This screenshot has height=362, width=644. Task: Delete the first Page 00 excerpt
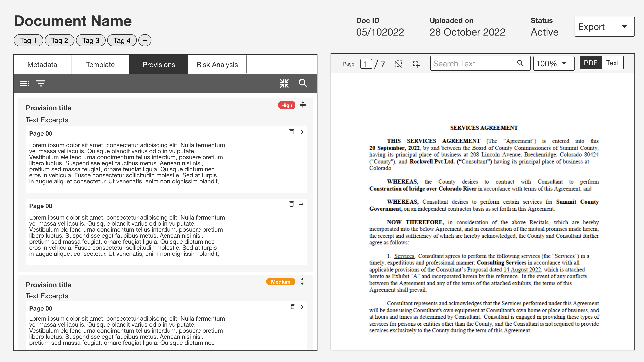[291, 132]
